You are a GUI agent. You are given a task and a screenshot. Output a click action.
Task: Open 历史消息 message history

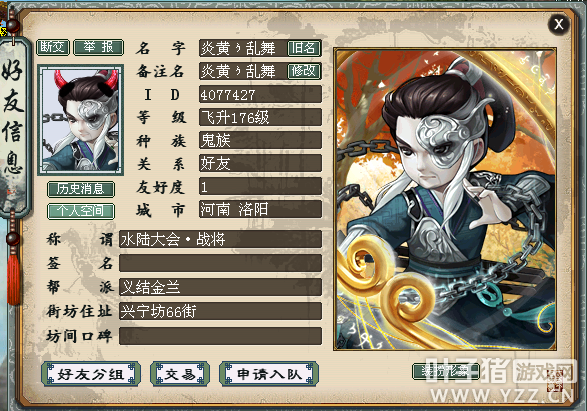click(x=80, y=189)
